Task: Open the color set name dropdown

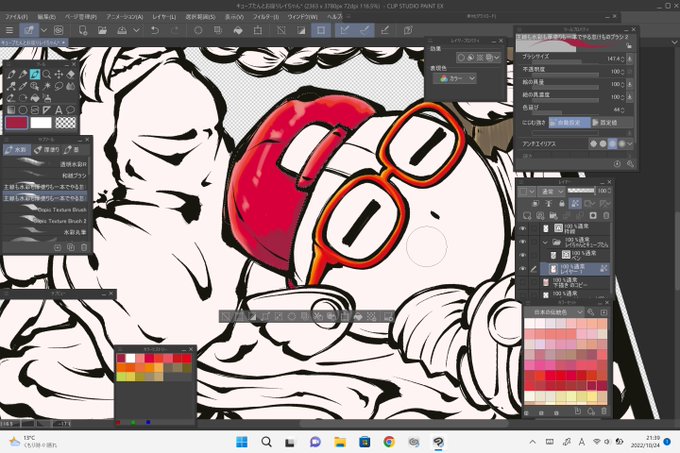Action: 554,312
